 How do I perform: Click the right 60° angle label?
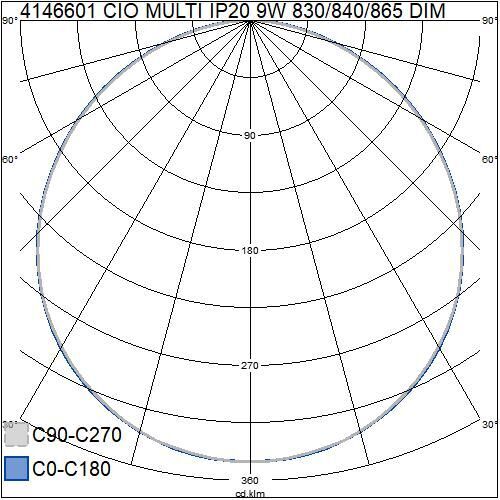tap(490, 160)
